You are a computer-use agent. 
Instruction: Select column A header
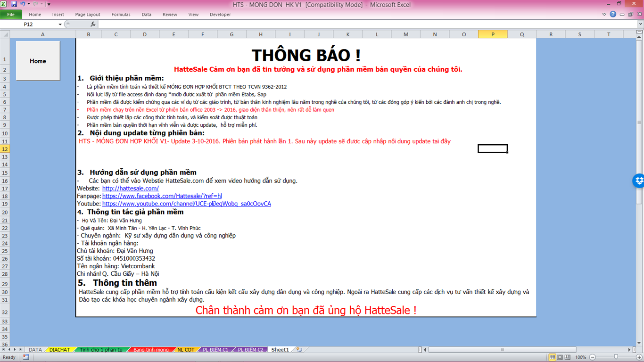click(x=43, y=34)
